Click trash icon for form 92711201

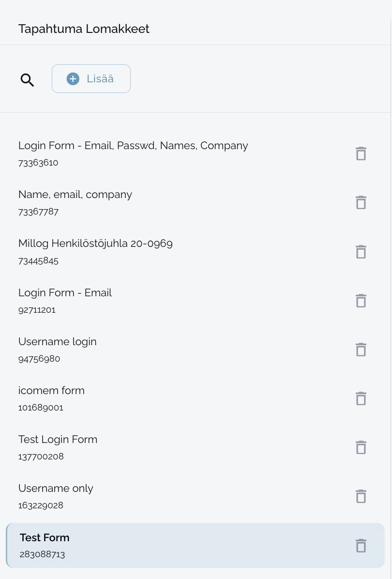(x=361, y=301)
